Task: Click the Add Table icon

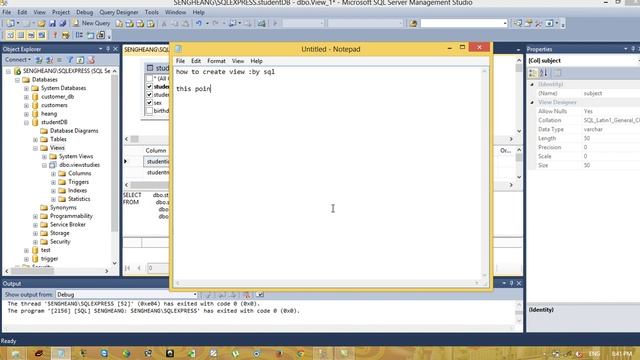Action: (x=90, y=36)
